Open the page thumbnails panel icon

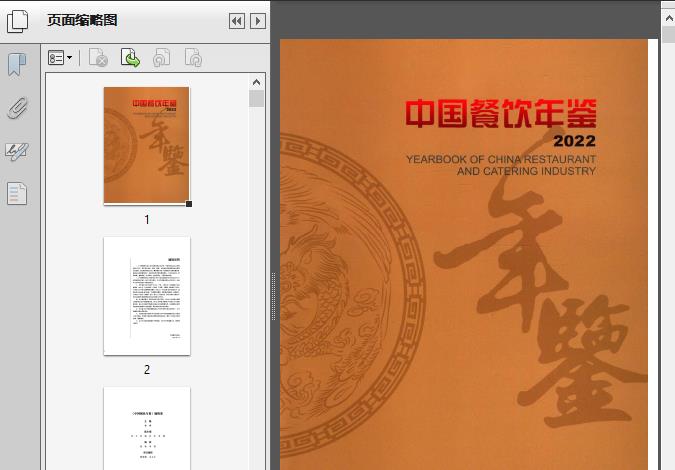coord(18,21)
